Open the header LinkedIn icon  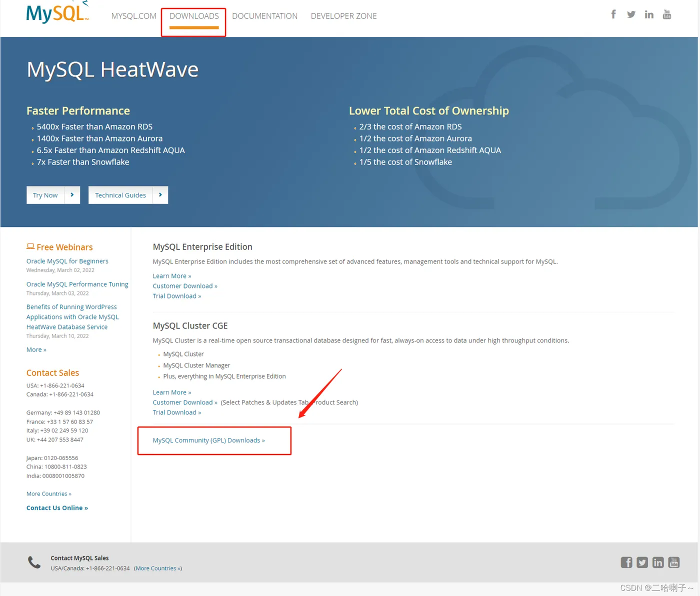click(x=649, y=14)
